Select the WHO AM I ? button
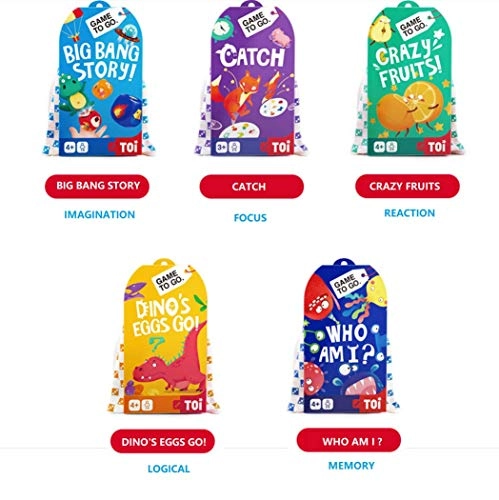Screen dimensions: 499x500 349,441
